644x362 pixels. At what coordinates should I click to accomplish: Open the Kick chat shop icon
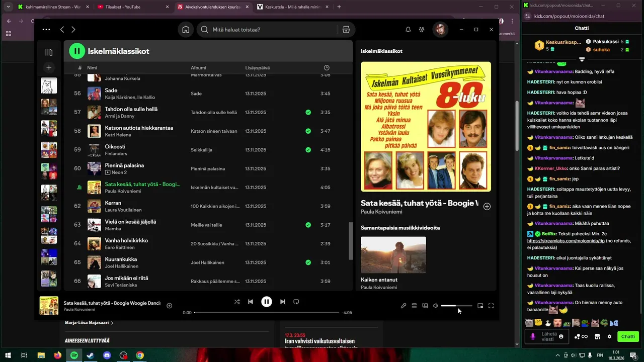[x=597, y=336]
